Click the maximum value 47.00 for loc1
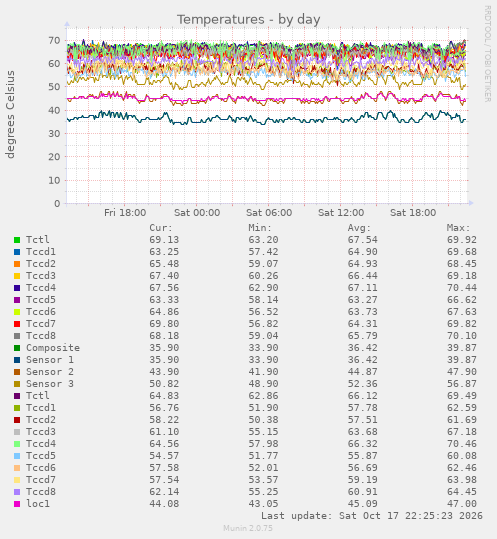Screen dimensions: 497x539 (x=462, y=504)
